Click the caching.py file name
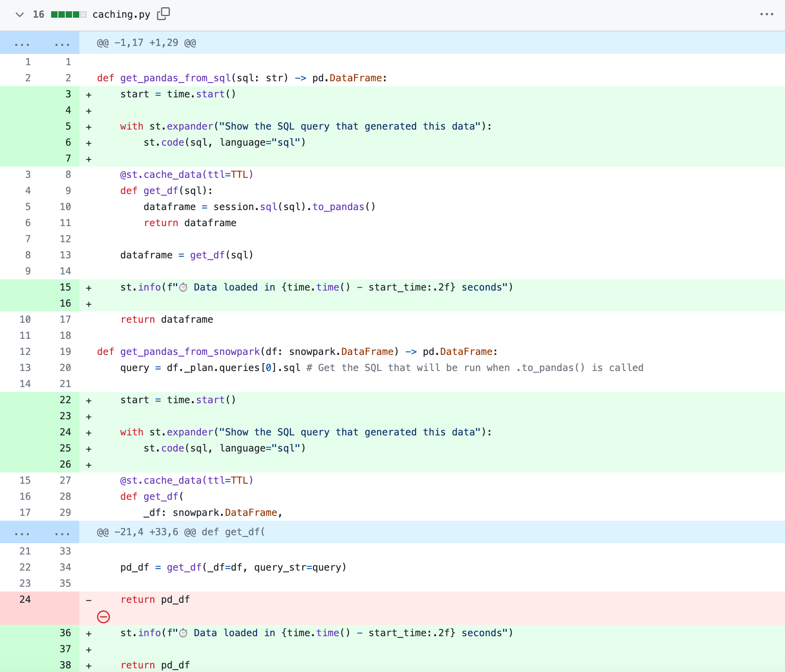 (121, 14)
